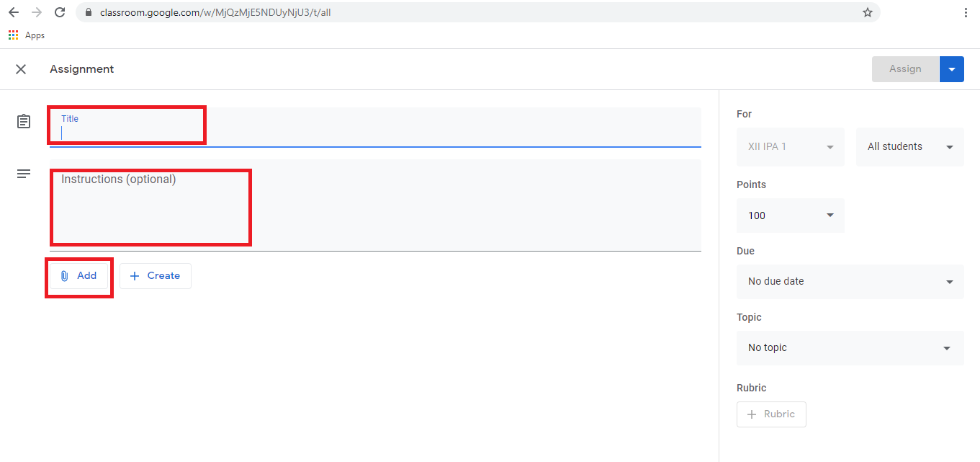Click the padlock site info icon
This screenshot has width=980, height=462.
[89, 12]
